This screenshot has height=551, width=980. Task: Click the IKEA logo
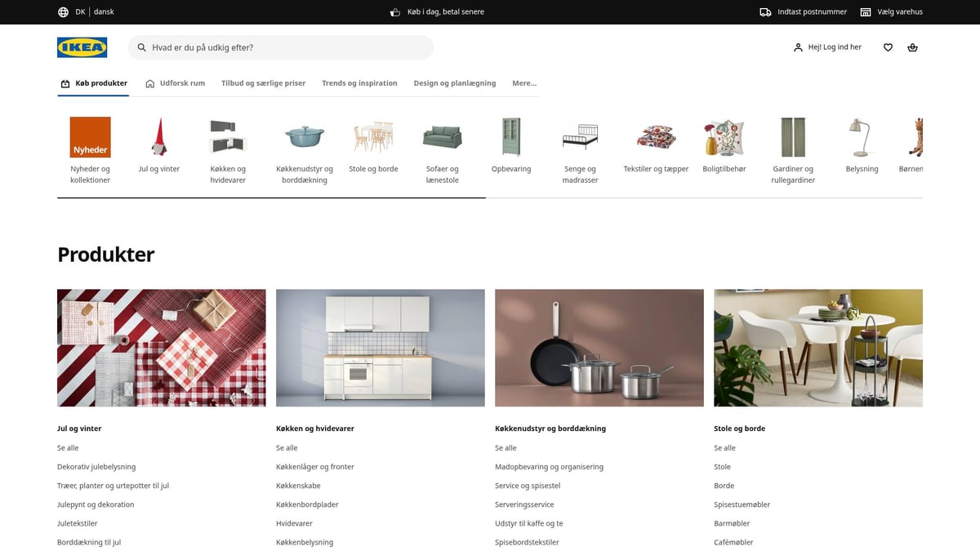coord(82,47)
